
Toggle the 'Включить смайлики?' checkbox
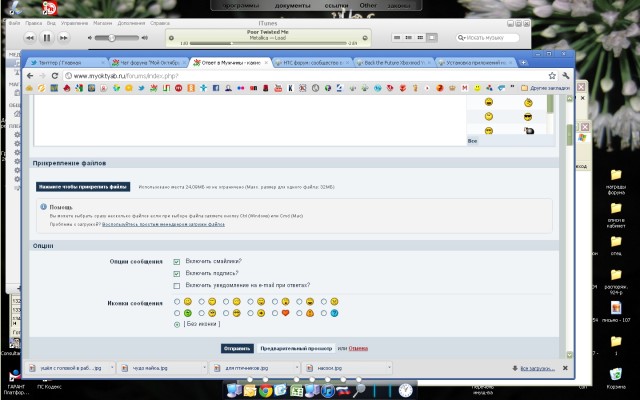[x=177, y=262]
